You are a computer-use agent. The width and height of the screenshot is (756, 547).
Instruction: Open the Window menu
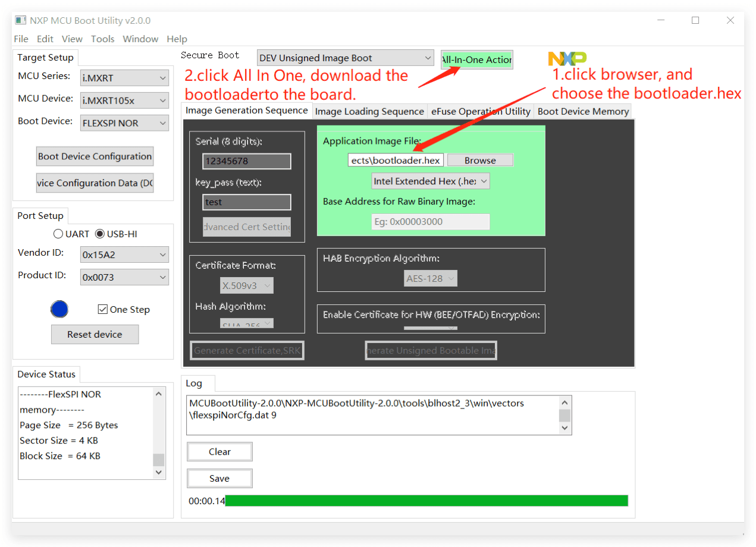click(140, 39)
